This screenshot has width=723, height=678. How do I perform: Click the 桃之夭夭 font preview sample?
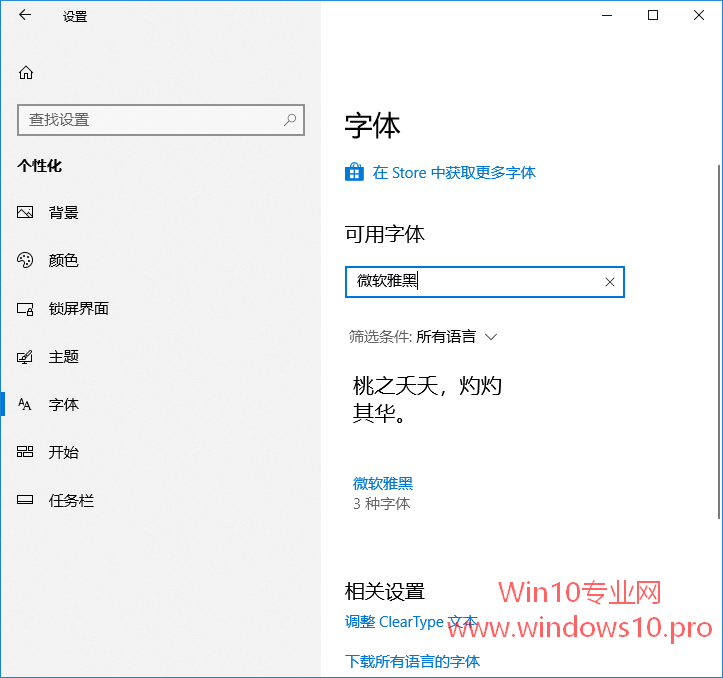tap(427, 399)
